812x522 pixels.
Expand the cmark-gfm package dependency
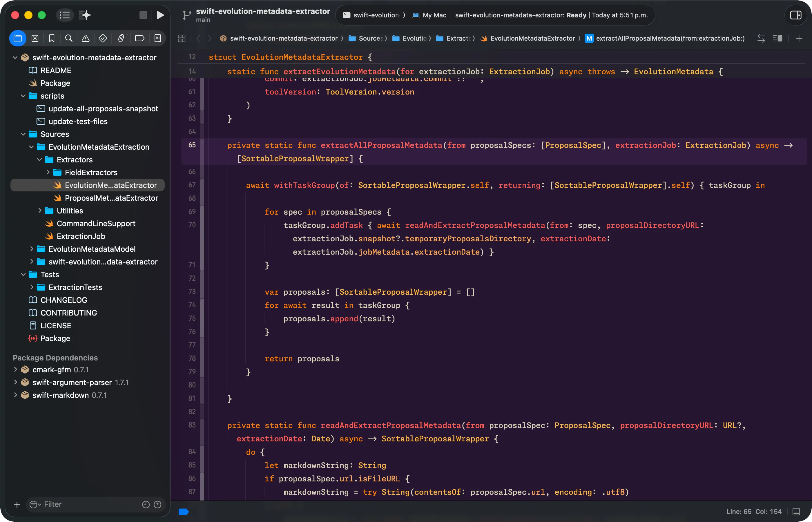[15, 369]
